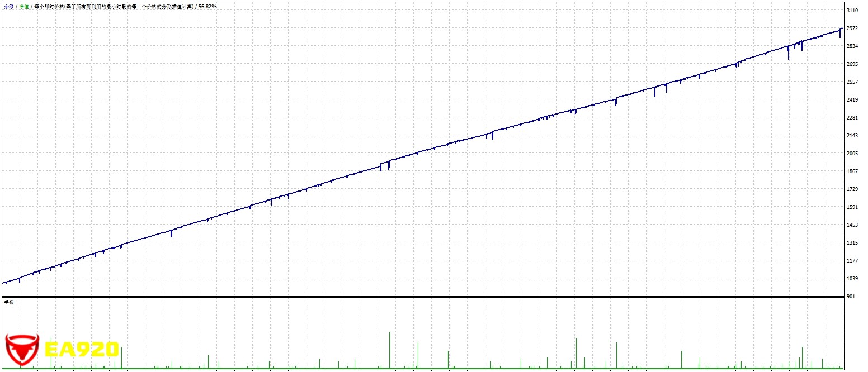This screenshot has height=372, width=868.
Task: Click the 56.82% modelling quality value
Action: 207,7
